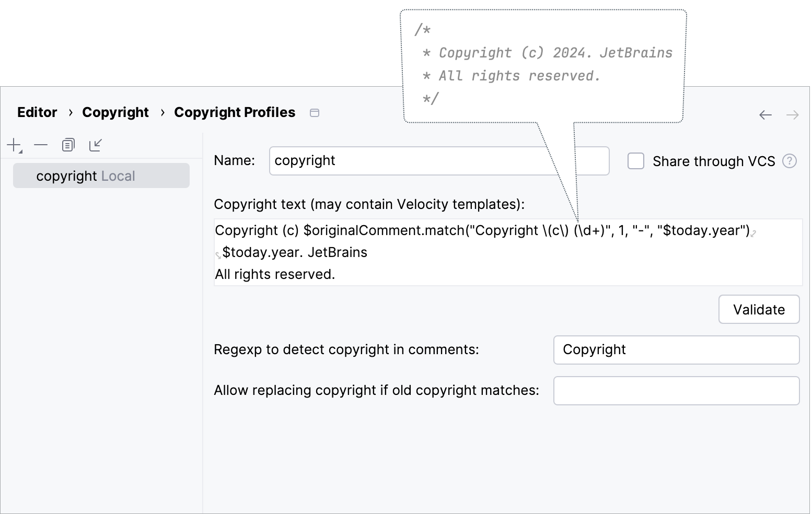Image resolution: width=812 pixels, height=514 pixels.
Task: Click the allow replacing copyright field
Action: tap(676, 390)
